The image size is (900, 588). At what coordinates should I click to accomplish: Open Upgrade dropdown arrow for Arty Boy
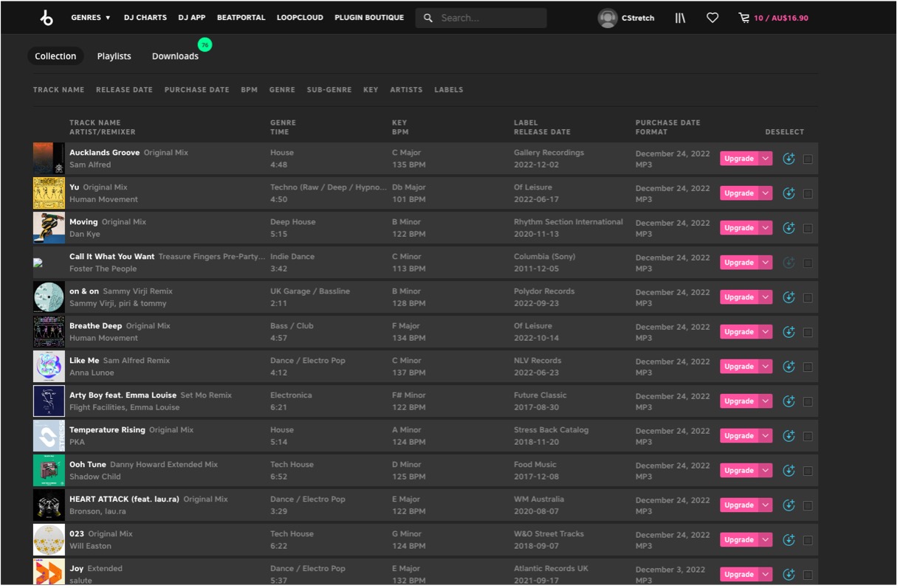[766, 401]
